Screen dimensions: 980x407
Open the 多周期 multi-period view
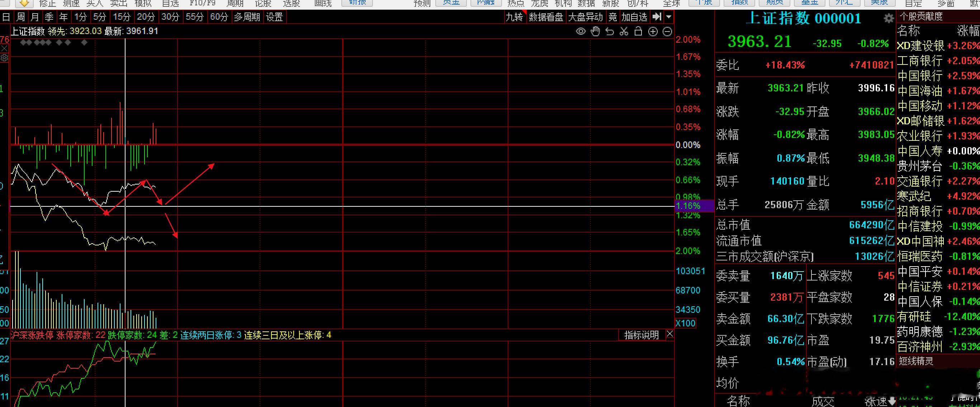click(x=247, y=17)
